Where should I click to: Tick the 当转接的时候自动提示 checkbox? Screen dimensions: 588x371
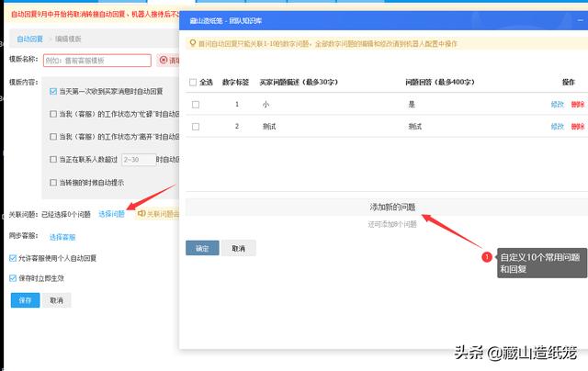click(x=53, y=183)
